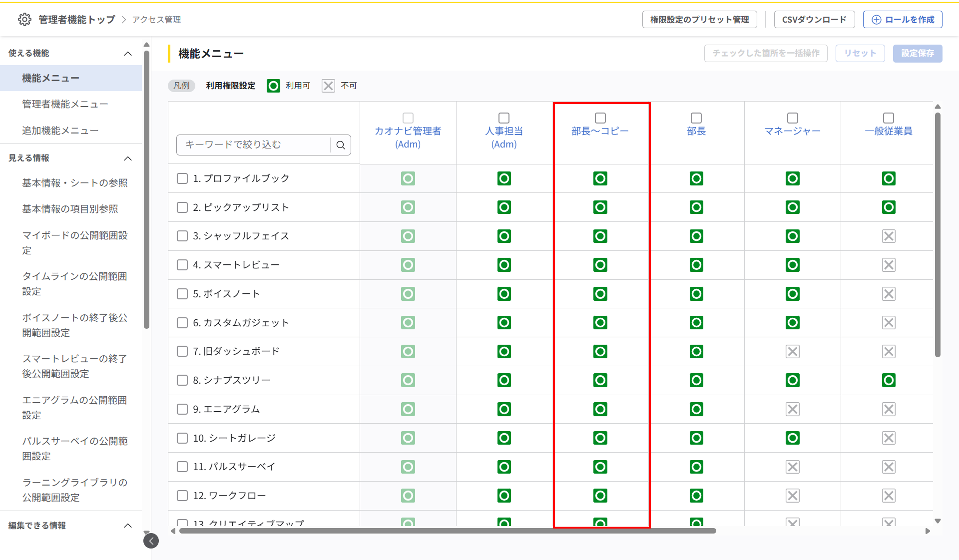The image size is (959, 560).
Task: Click the table scroll-right arrow
Action: [928, 531]
